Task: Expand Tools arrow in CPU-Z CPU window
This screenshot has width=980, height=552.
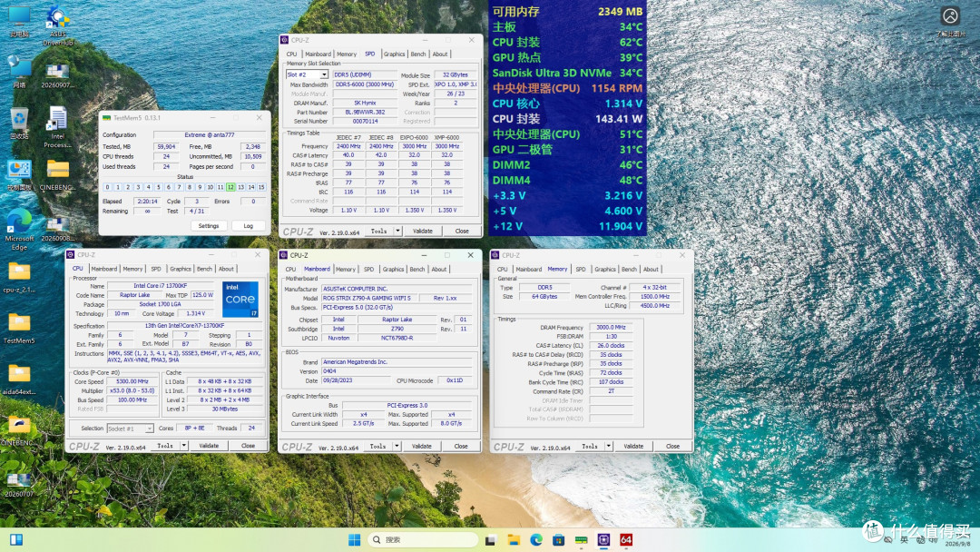Action: [x=183, y=446]
